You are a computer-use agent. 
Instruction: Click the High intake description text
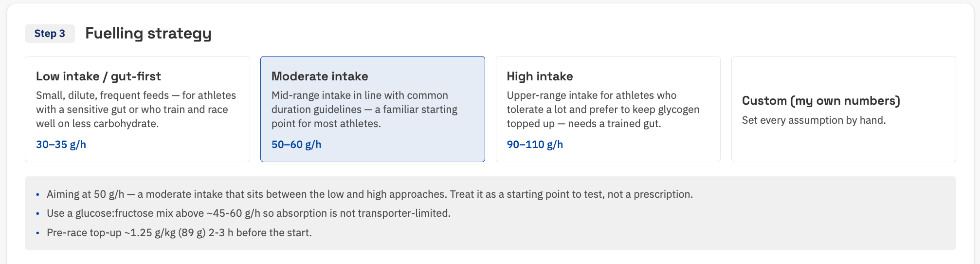603,110
